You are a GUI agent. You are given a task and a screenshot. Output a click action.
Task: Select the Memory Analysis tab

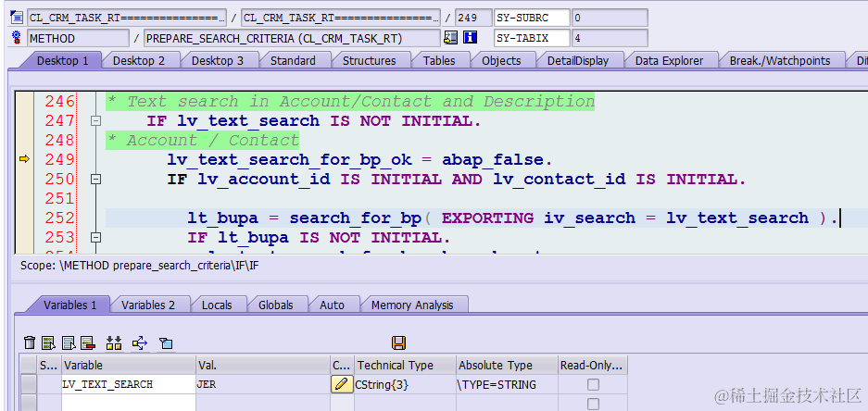(x=412, y=305)
